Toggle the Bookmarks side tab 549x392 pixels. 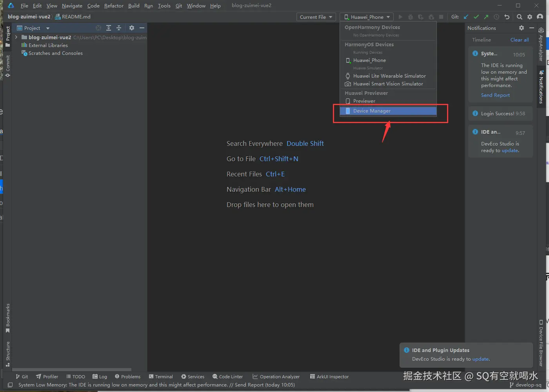(x=7, y=318)
